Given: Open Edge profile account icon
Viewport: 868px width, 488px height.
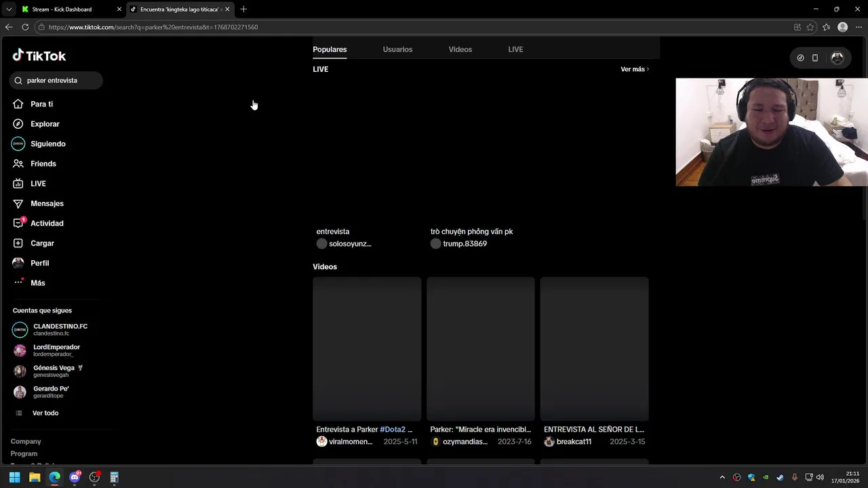Looking at the screenshot, I should pyautogui.click(x=843, y=27).
